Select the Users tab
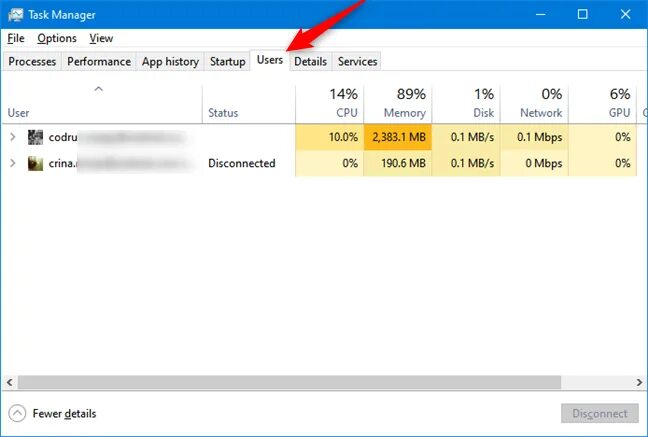 [270, 60]
